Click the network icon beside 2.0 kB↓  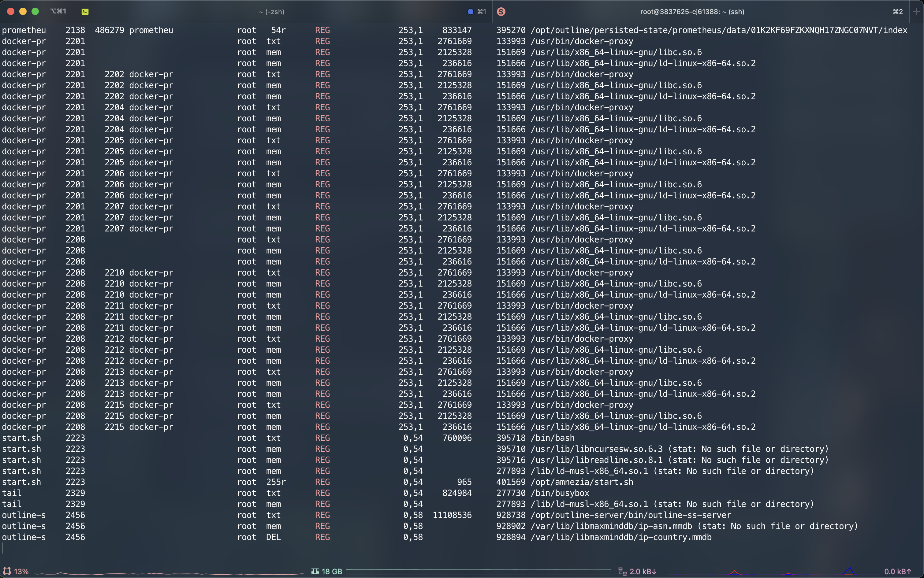click(622, 571)
